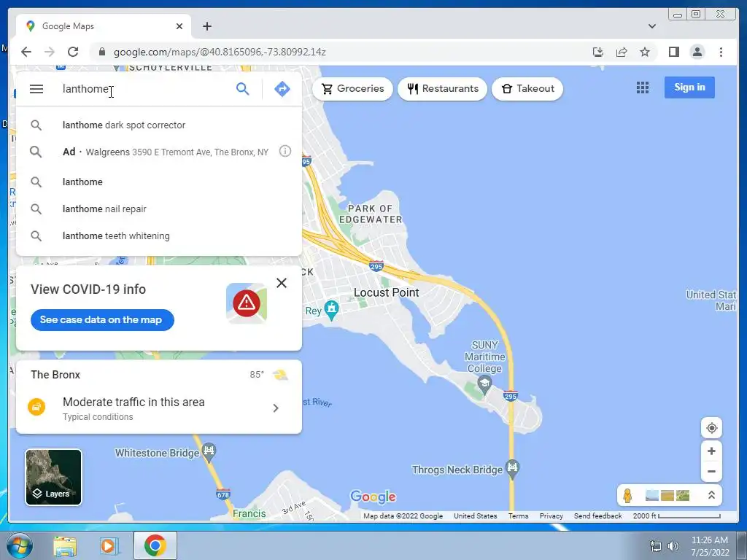Click the address bar URL
The width and height of the screenshot is (747, 560).
click(x=220, y=52)
